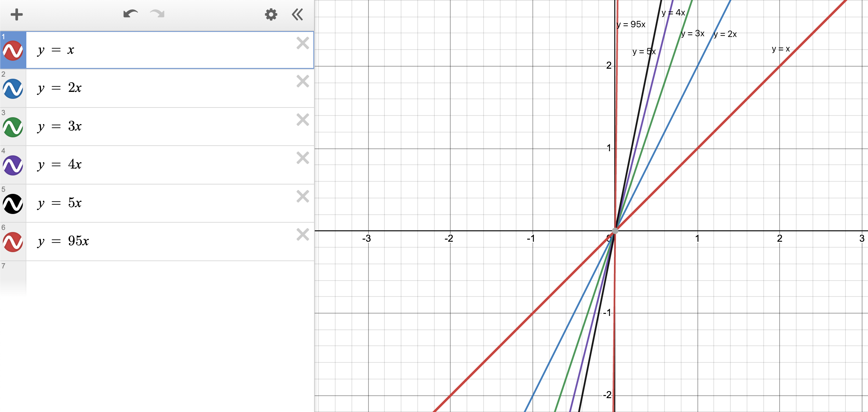868x412 pixels.
Task: Hide the black y = 5x graph
Action: coord(13,204)
